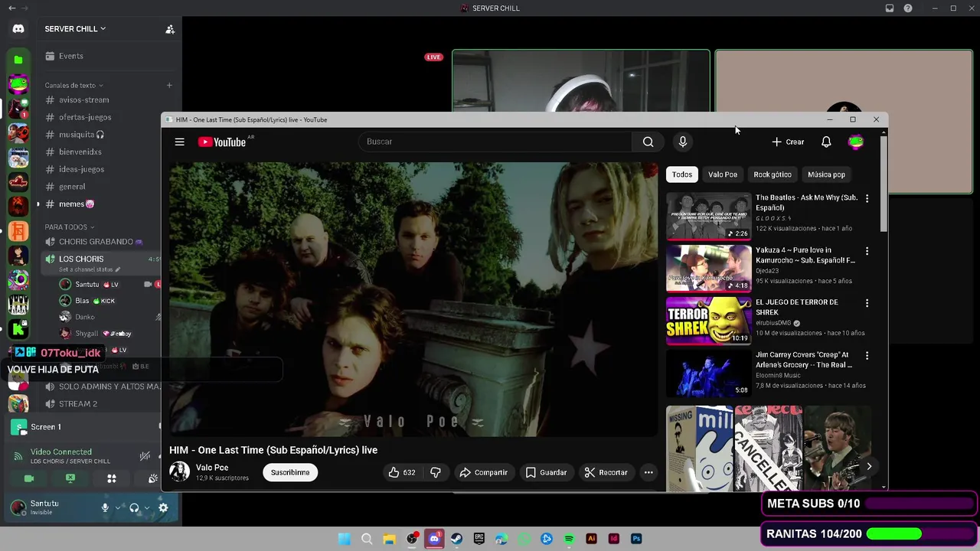The width and height of the screenshot is (980, 551).
Task: Open the SERVER CHILL server dropdown
Action: click(75, 29)
